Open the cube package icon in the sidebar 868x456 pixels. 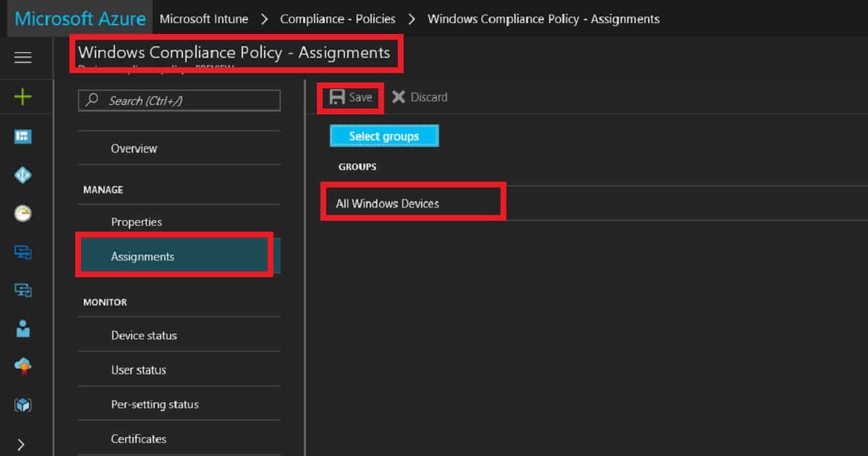(23, 405)
